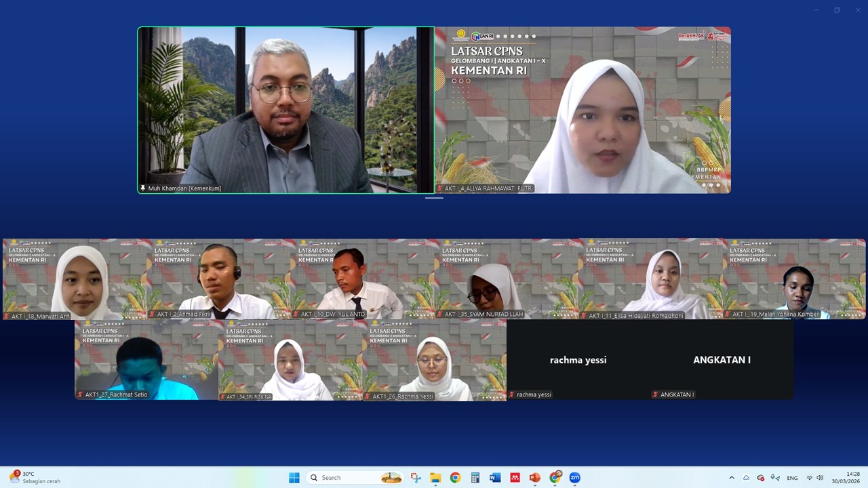Open the Wi-Fi network tray icon
Screen dimensions: 868x488
pyautogui.click(x=809, y=478)
